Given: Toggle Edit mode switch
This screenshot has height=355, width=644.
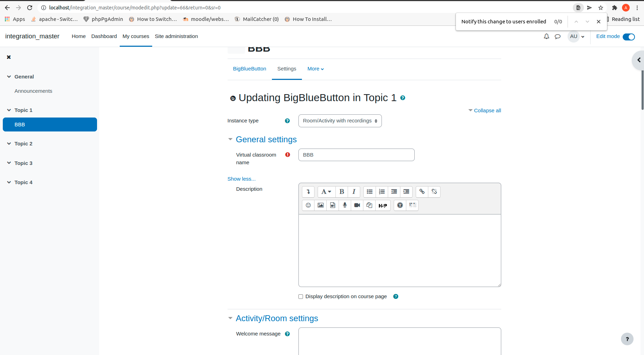Looking at the screenshot, I should point(629,37).
